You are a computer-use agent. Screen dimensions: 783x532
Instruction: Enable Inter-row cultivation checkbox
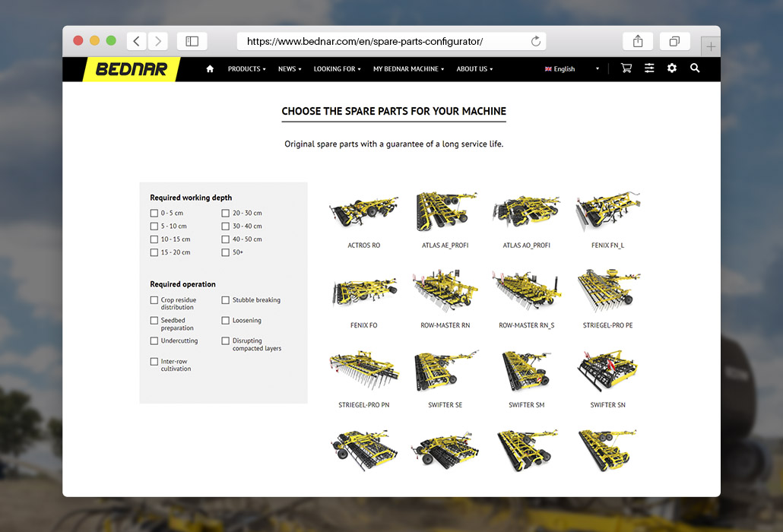pos(154,361)
